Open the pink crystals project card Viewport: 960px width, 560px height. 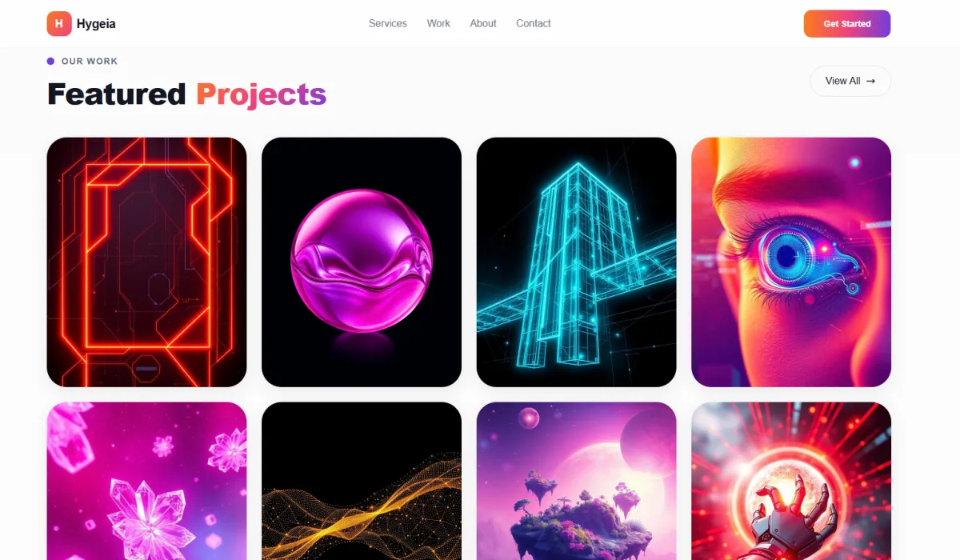click(x=147, y=481)
